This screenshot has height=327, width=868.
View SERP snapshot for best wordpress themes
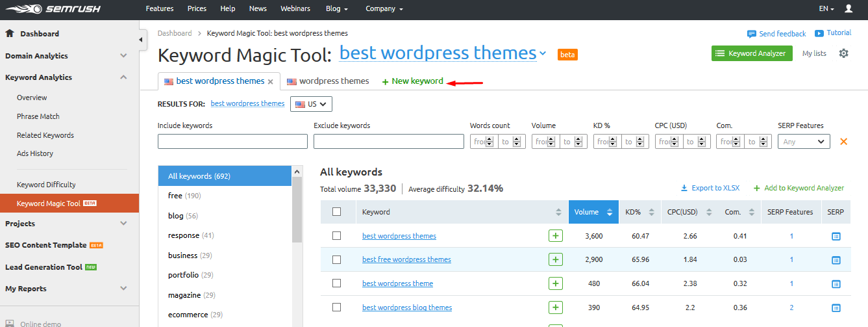click(836, 237)
